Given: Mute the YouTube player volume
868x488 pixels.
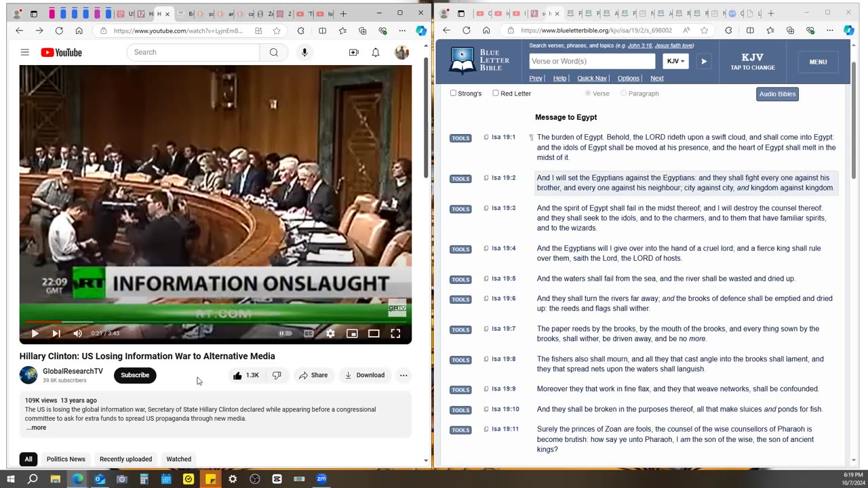Looking at the screenshot, I should [77, 333].
